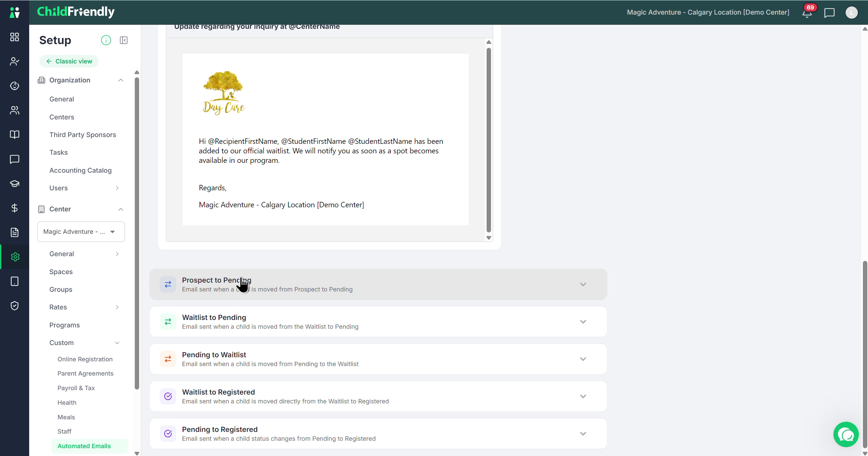The image size is (868, 456).
Task: Open the Magic Adventure center dropdown
Action: coord(81,232)
